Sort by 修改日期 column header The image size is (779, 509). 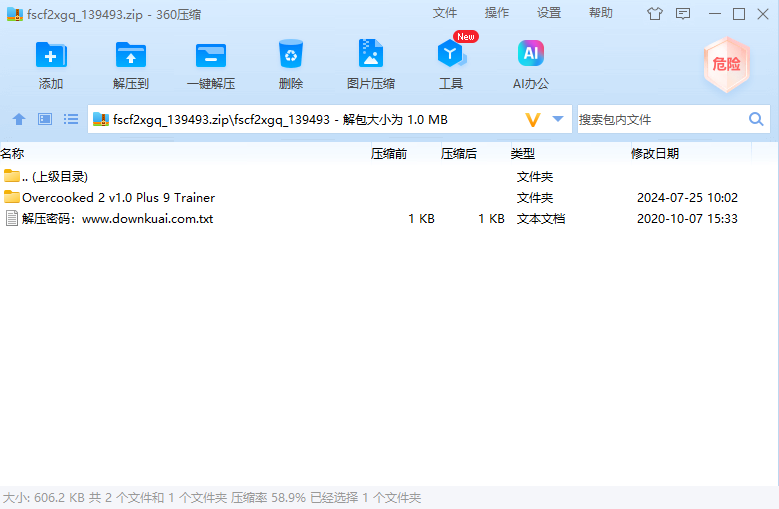(655, 153)
